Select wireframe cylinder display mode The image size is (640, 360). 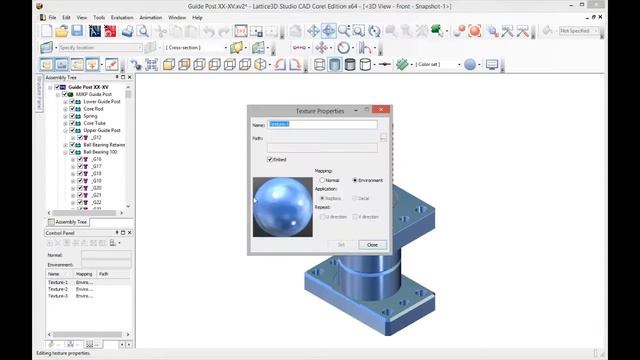tap(320, 64)
